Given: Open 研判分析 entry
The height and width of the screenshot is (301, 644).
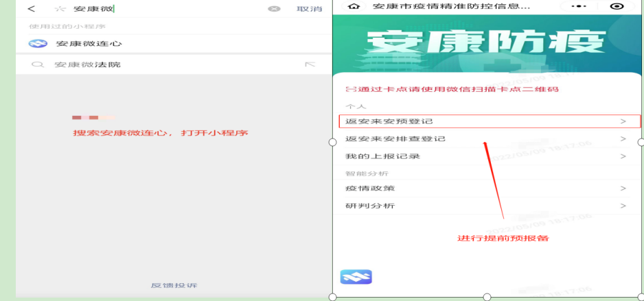Looking at the screenshot, I should tap(487, 206).
